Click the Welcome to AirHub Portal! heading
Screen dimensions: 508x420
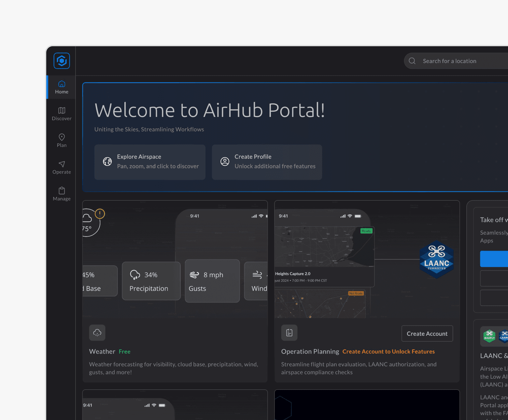pyautogui.click(x=210, y=110)
